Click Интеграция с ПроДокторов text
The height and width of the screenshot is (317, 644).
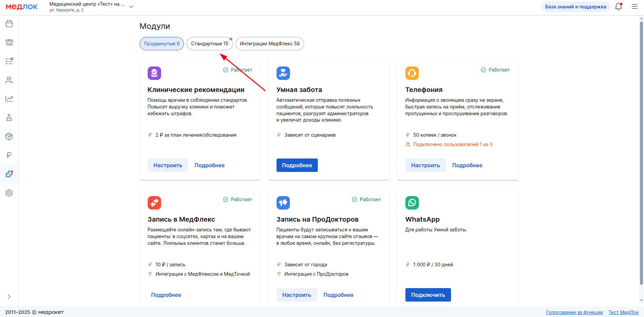pos(316,274)
